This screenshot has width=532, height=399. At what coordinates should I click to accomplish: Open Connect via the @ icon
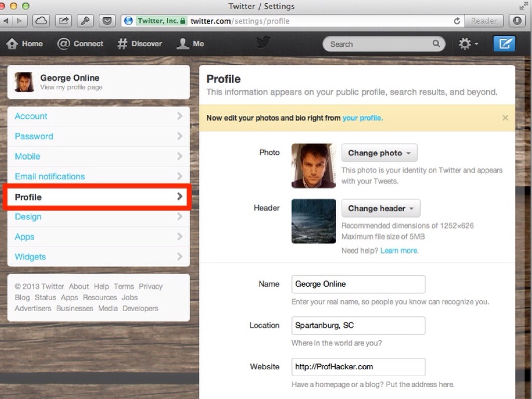coord(63,44)
